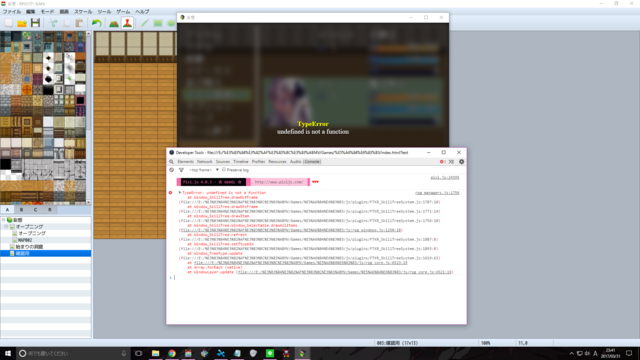This screenshot has height=360, width=640.
Task: Click the taskbar clock
Action: (x=610, y=353)
